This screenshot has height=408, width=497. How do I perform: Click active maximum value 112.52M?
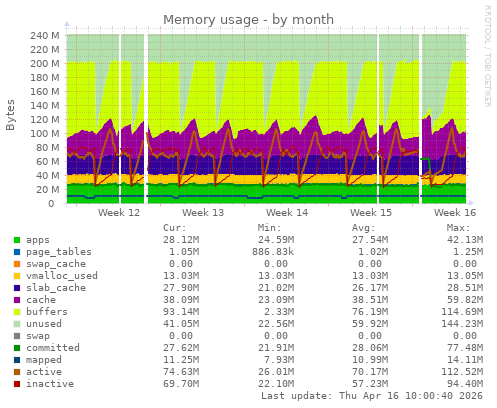(462, 372)
